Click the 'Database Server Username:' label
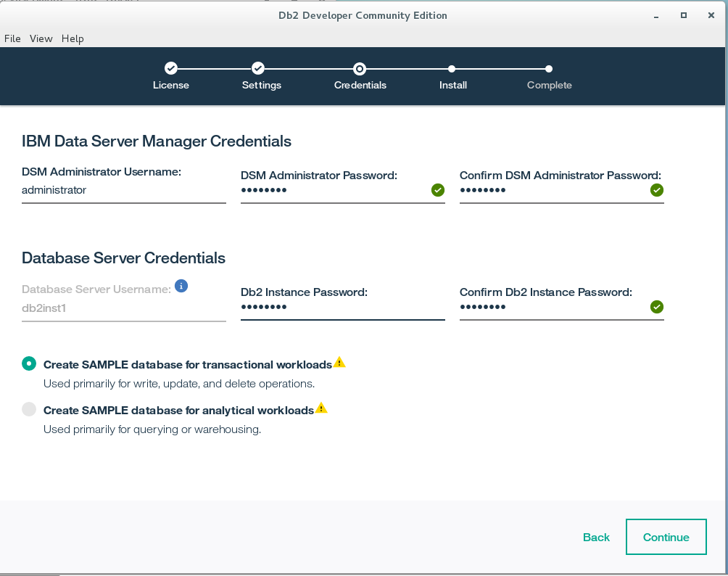The height and width of the screenshot is (576, 728). point(96,289)
